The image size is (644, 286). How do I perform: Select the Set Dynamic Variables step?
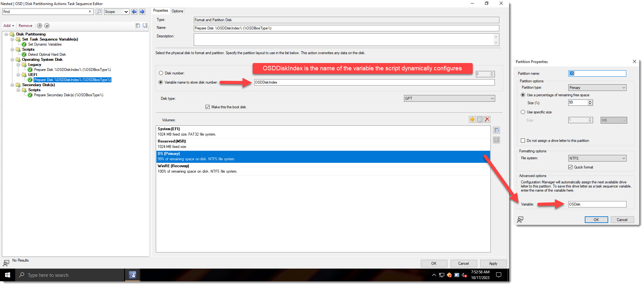click(x=45, y=44)
